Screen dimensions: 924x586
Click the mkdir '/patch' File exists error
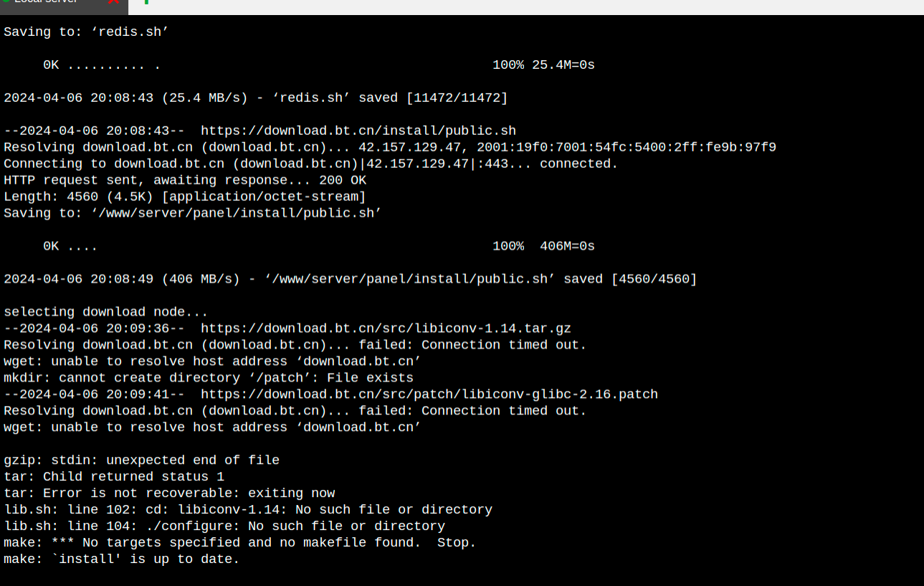[208, 378]
